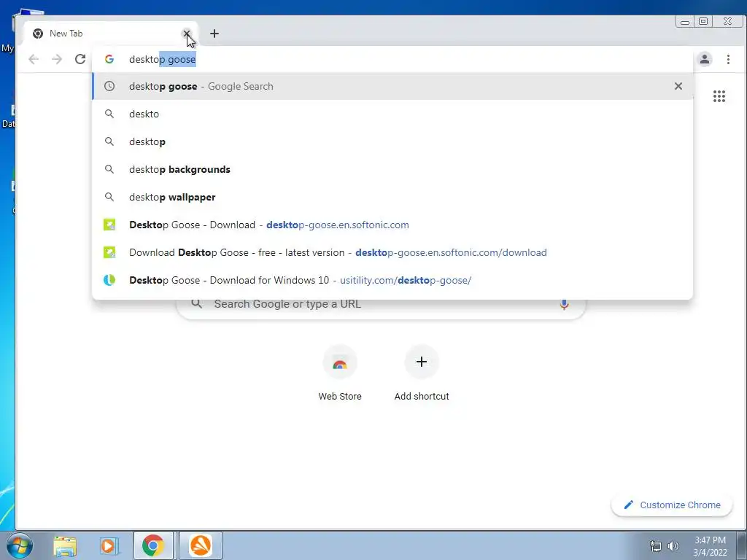Open Windows Media Player taskbar icon
Image resolution: width=747 pixels, height=560 pixels.
108,545
